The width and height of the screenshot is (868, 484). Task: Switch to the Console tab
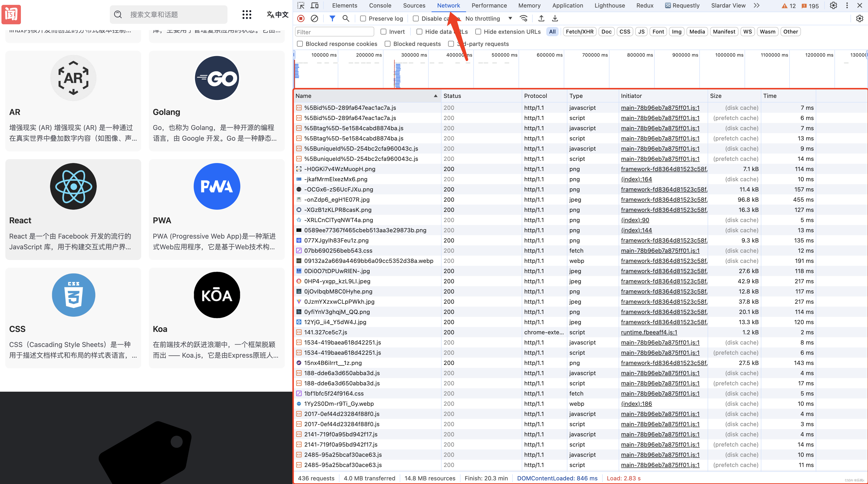[x=380, y=6]
